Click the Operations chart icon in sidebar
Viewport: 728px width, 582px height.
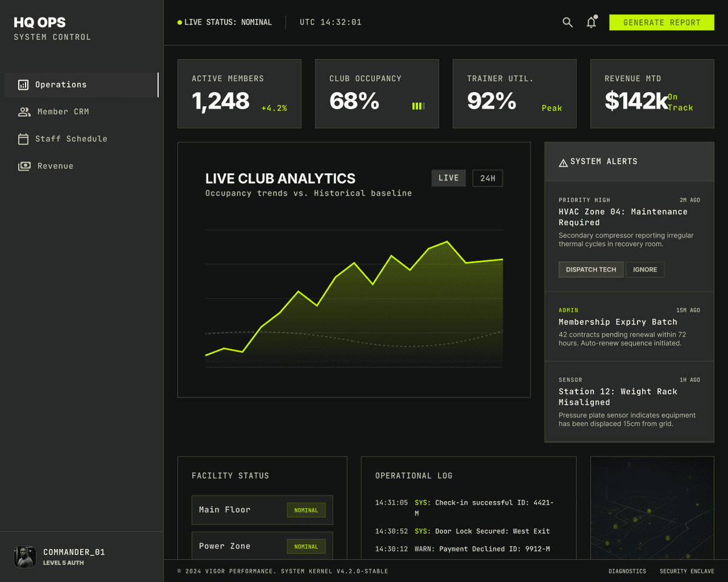point(23,85)
